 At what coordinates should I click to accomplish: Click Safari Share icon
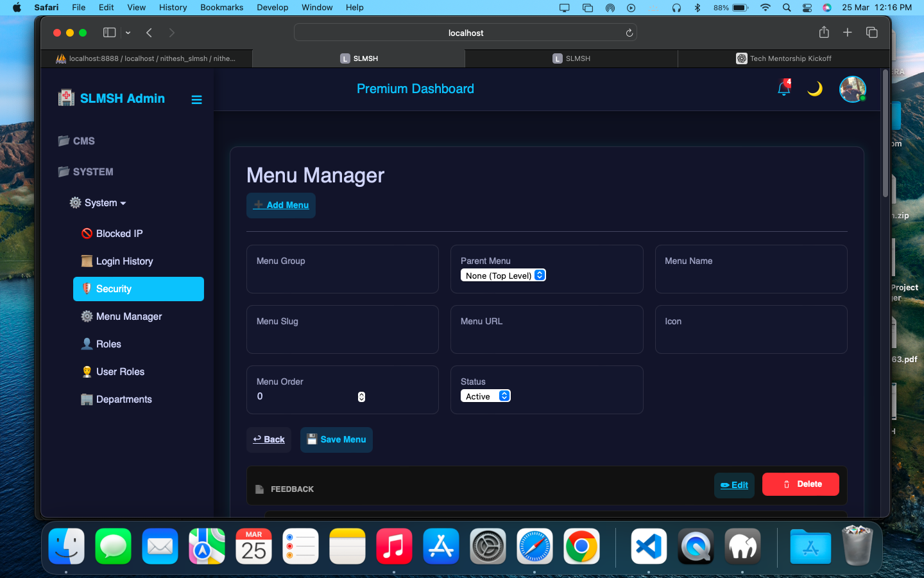click(x=824, y=32)
